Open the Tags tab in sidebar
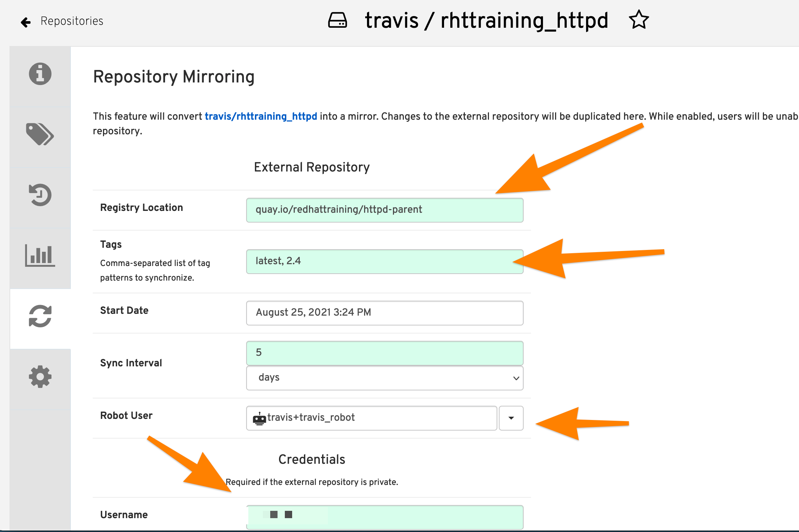 pyautogui.click(x=40, y=134)
